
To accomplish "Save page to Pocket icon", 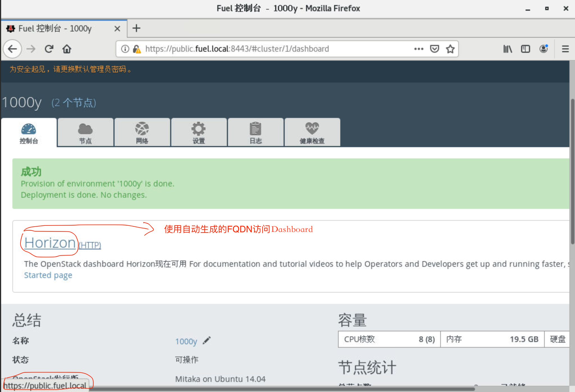I will (x=434, y=49).
